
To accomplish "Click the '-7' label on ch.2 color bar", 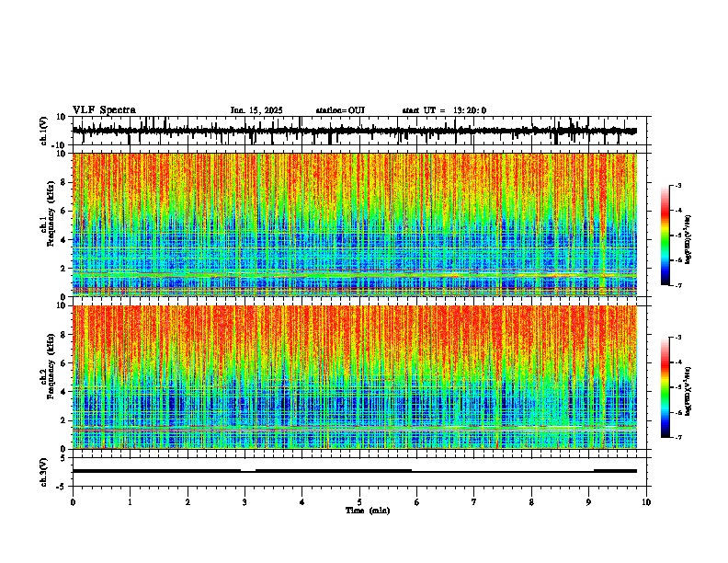I will pos(677,437).
